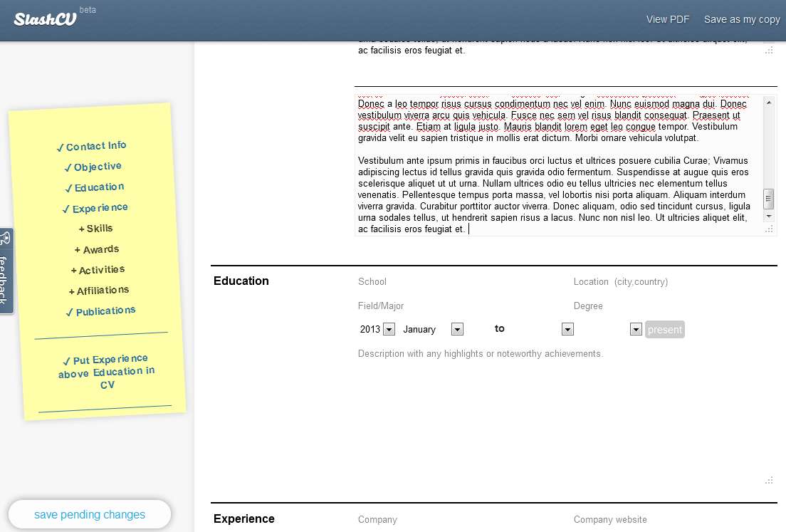786x532 pixels.
Task: Click the Degree input field
Action: (x=674, y=306)
